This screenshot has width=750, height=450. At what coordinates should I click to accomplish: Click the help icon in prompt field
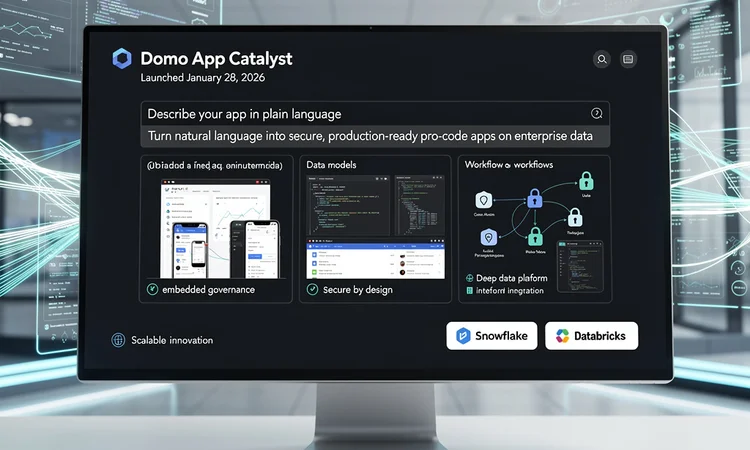pyautogui.click(x=596, y=113)
